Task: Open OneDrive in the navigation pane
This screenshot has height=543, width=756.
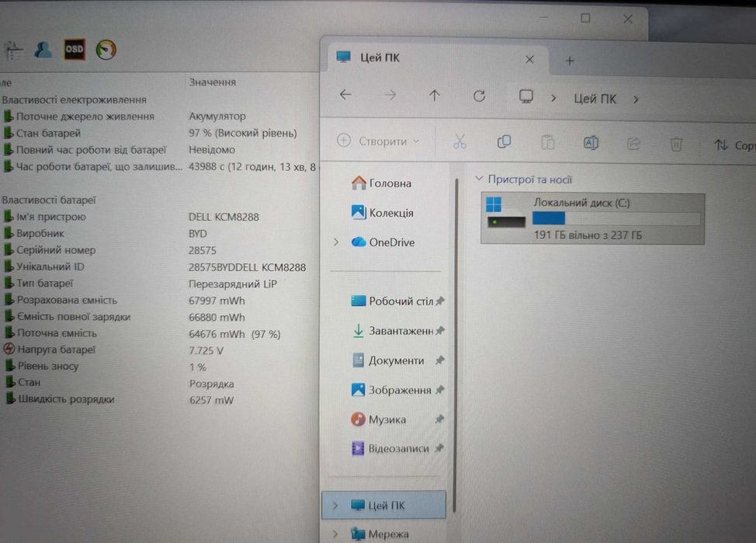Action: pos(383,242)
